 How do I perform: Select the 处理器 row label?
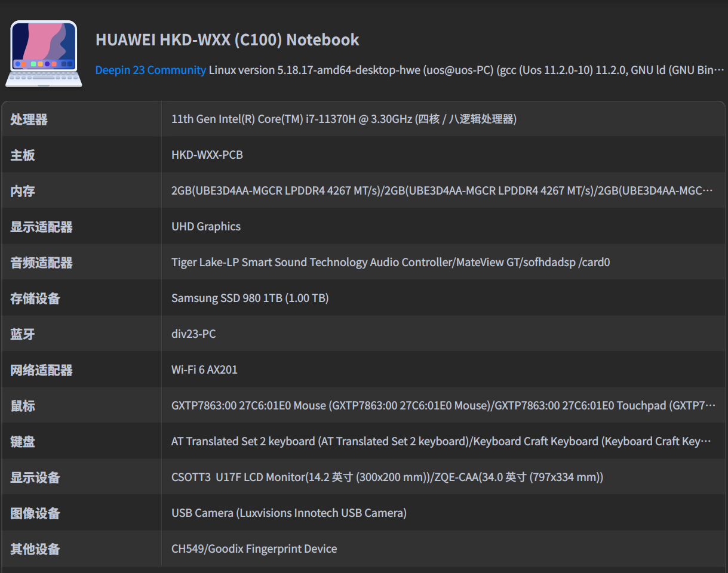(x=29, y=119)
